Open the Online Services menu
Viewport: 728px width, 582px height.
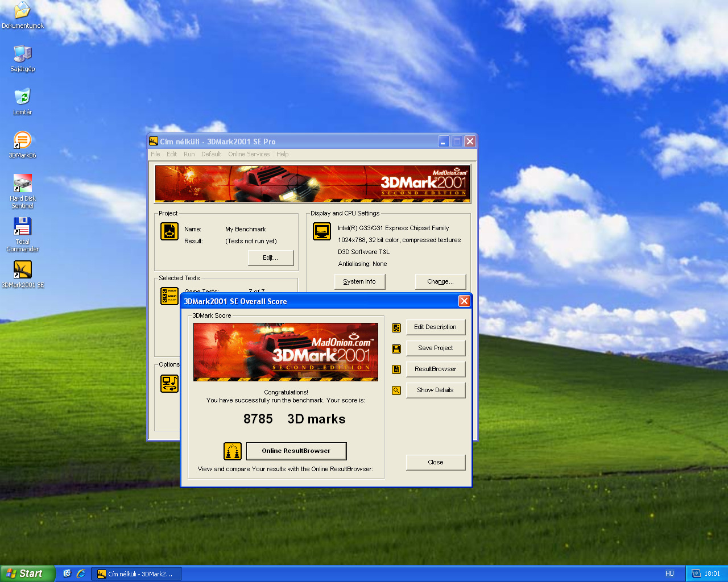point(249,154)
